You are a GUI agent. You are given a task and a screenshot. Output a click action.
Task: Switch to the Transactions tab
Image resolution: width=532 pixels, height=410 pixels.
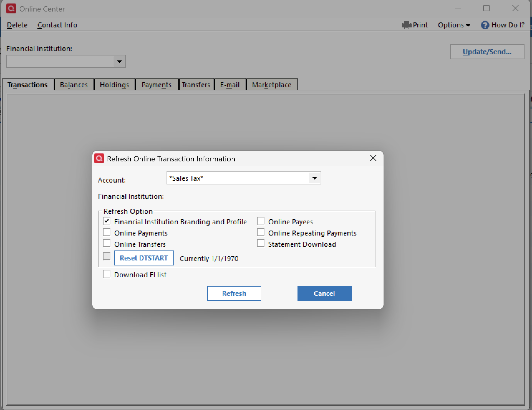click(27, 85)
